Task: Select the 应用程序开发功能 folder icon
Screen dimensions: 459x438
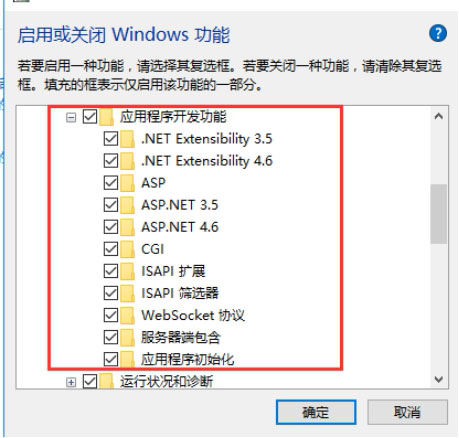Action: [x=106, y=117]
